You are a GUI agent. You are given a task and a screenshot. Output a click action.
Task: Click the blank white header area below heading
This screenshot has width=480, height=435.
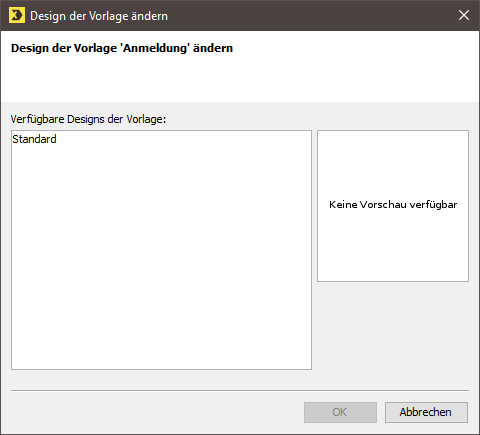240,78
